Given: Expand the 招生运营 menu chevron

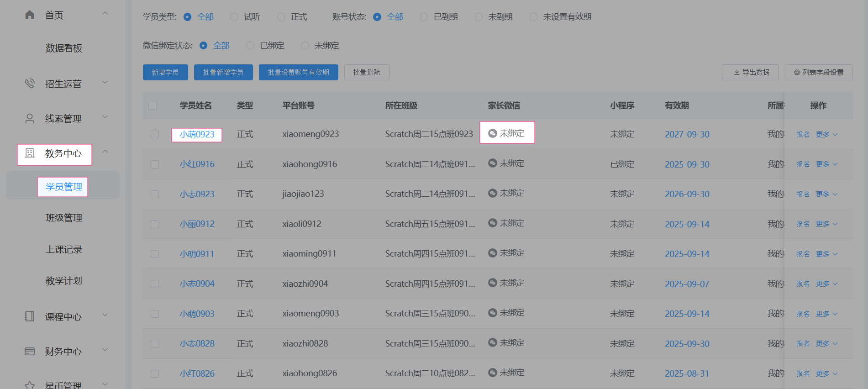Looking at the screenshot, I should [105, 82].
